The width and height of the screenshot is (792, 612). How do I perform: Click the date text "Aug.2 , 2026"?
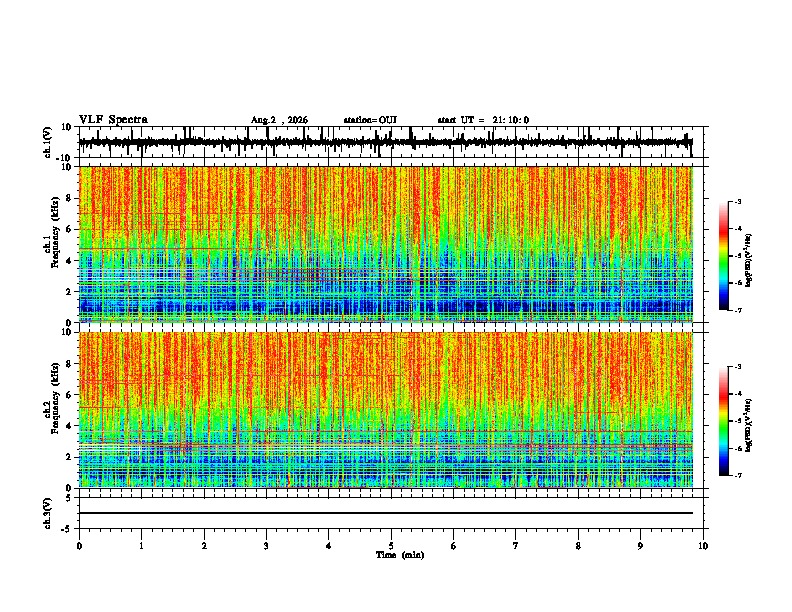tap(279, 120)
